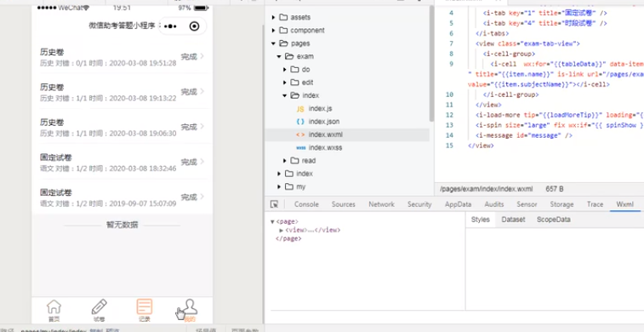Expand the component folder arrow
This screenshot has height=332, width=644.
tap(274, 31)
